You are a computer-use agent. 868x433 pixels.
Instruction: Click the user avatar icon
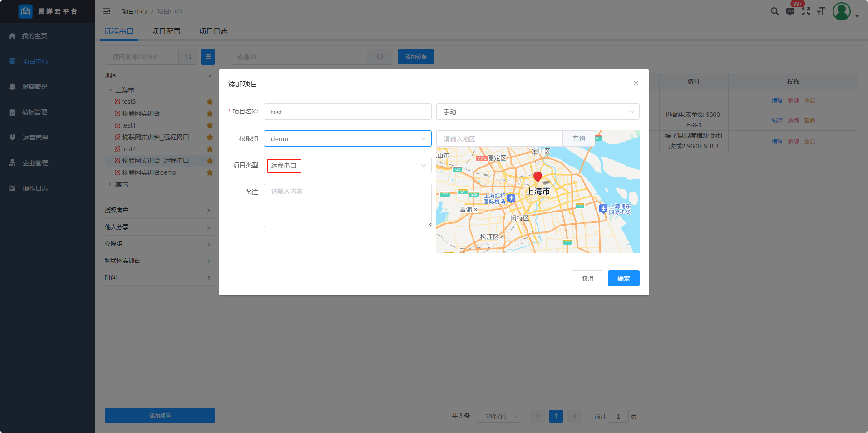[x=841, y=11]
